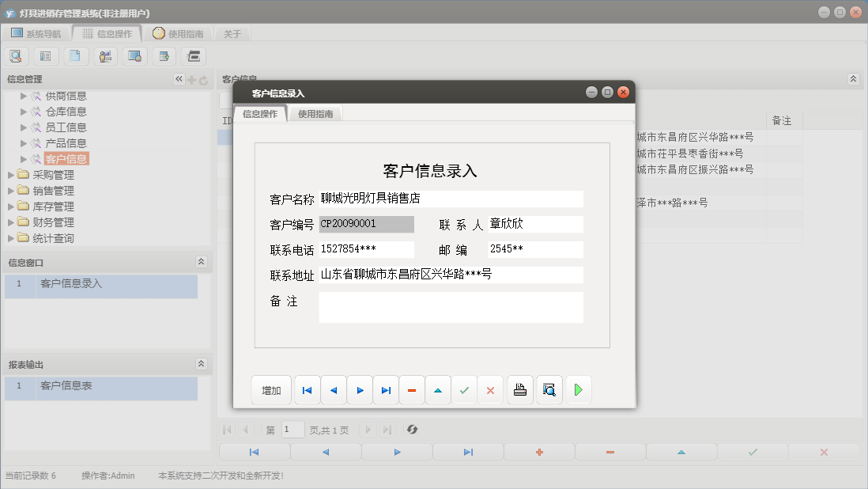
Task: Collapse the 客户信息 right panel with its chevron
Action: [853, 78]
